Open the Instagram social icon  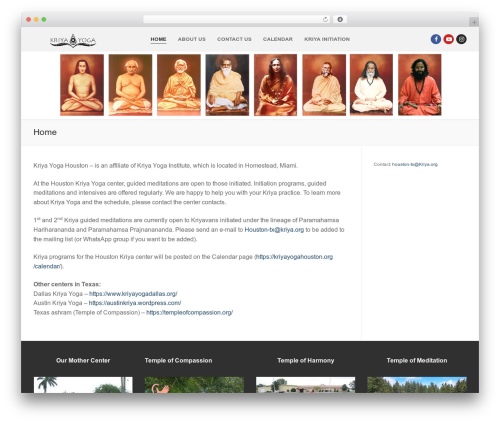click(461, 39)
